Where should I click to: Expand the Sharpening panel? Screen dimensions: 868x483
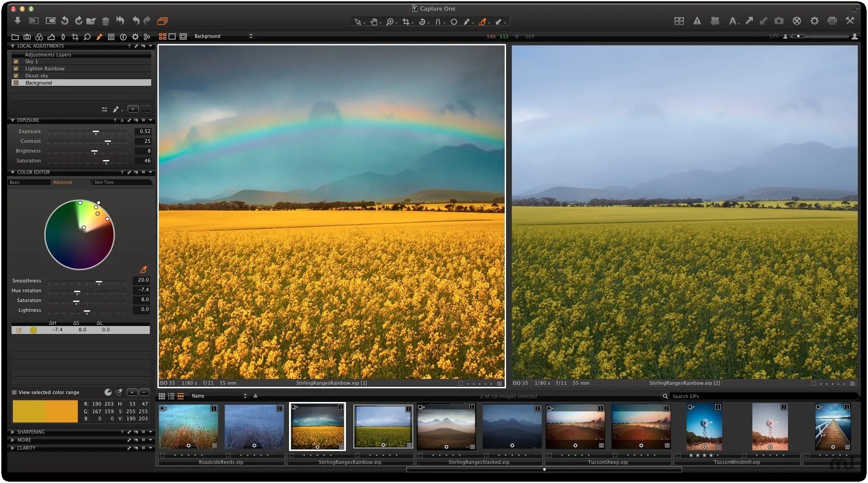[12, 432]
